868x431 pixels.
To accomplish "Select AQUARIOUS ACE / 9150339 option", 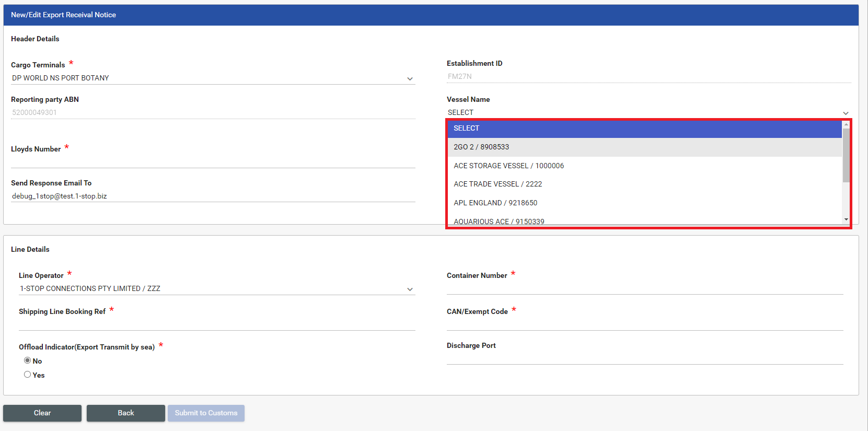I will 644,221.
